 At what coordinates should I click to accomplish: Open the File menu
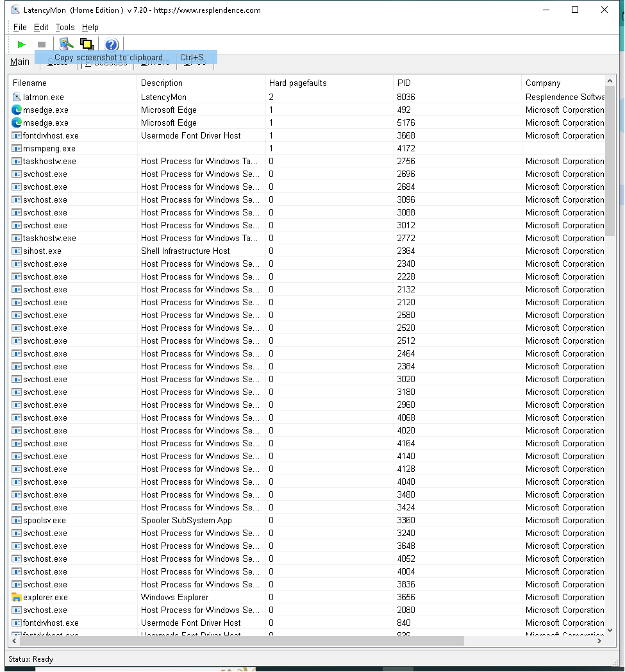click(20, 27)
